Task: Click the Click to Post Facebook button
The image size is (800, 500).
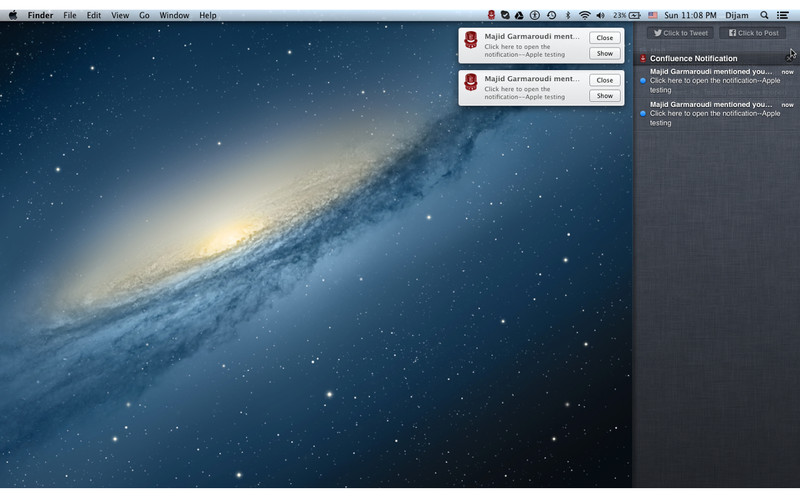Action: click(753, 33)
